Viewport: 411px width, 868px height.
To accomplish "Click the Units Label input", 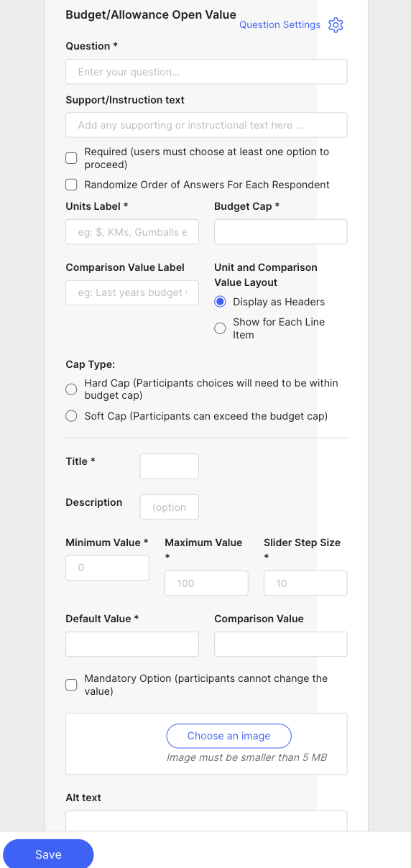I will pyautogui.click(x=132, y=232).
